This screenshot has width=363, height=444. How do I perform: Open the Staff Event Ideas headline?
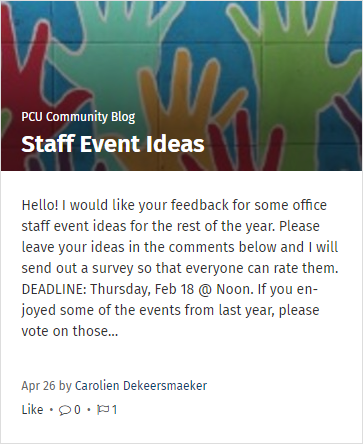pyautogui.click(x=113, y=144)
